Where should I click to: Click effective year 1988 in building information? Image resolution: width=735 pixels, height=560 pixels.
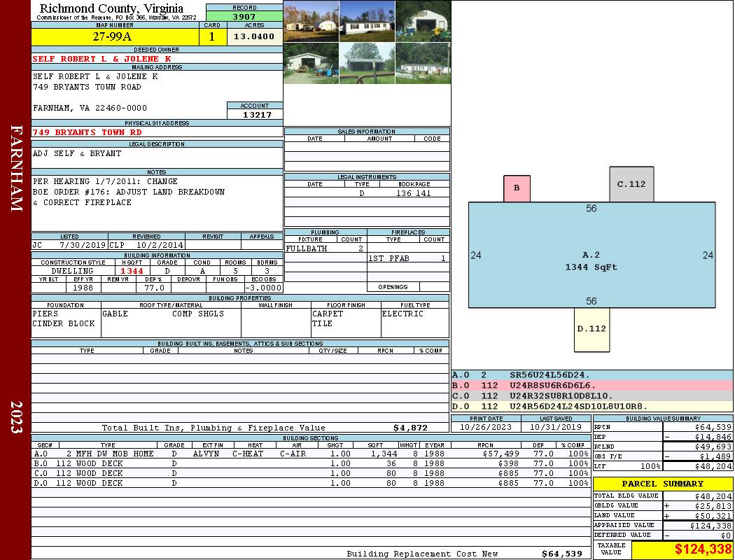tap(83, 288)
